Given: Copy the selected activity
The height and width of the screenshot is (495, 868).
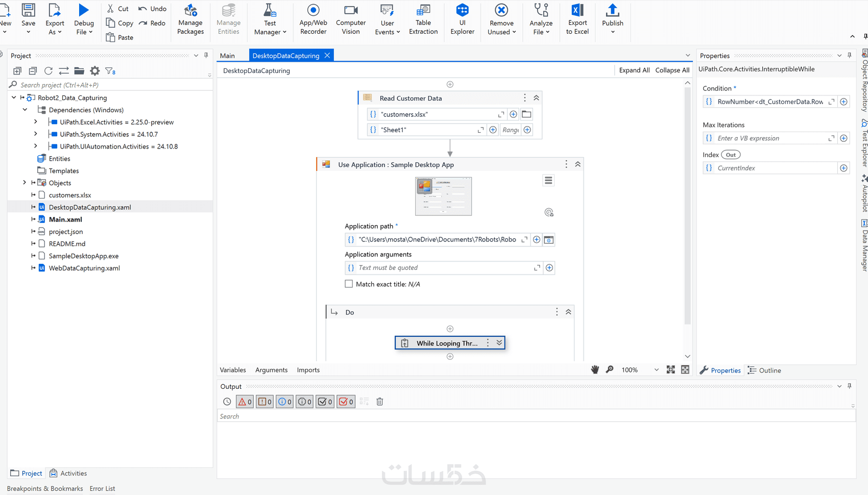Looking at the screenshot, I should 120,23.
